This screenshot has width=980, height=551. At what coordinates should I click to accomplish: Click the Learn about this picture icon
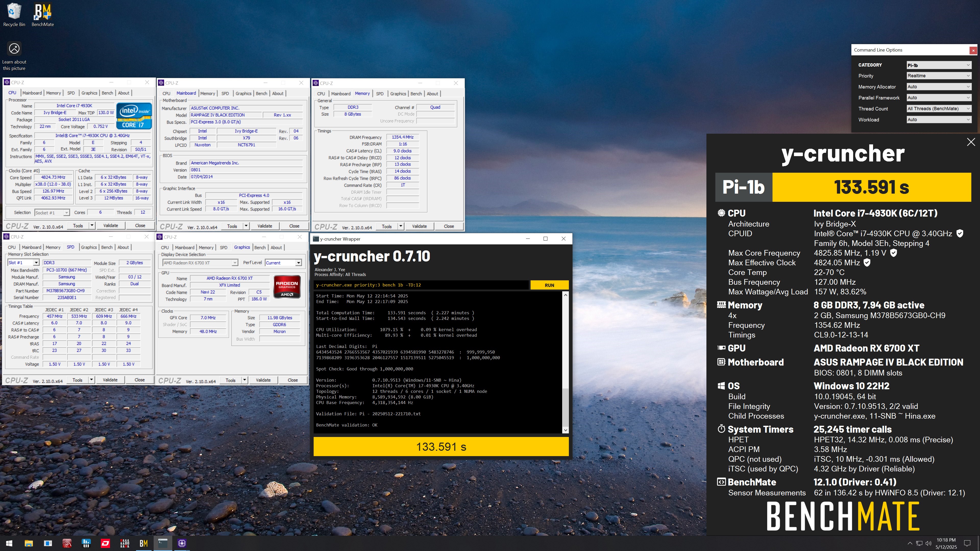(14, 56)
